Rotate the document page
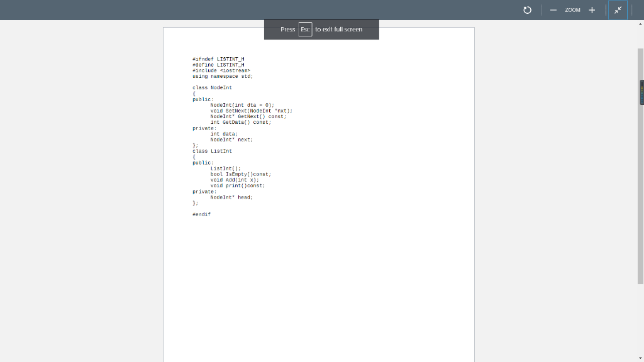 click(527, 9)
